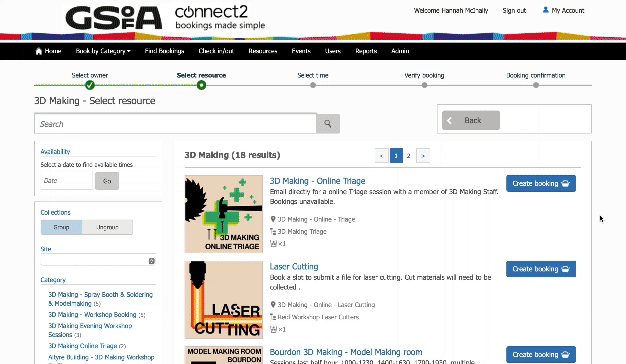Open the Laser Cutting thumbnail image
The image size is (626, 364).
pos(224,300)
